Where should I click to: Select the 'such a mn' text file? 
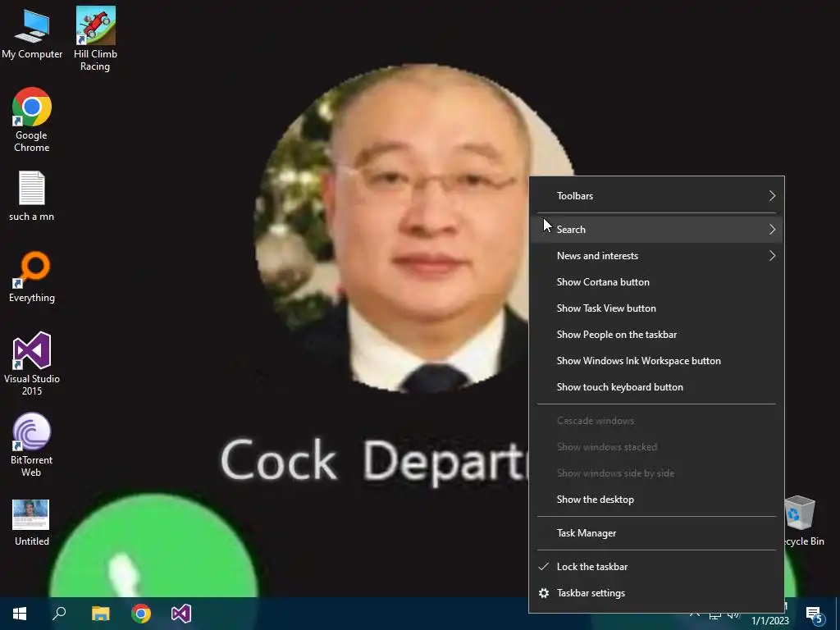[x=32, y=196]
